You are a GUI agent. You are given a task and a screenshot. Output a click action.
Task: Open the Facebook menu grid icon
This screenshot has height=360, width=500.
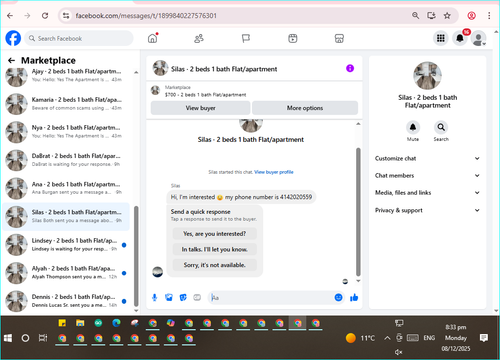[x=441, y=38]
